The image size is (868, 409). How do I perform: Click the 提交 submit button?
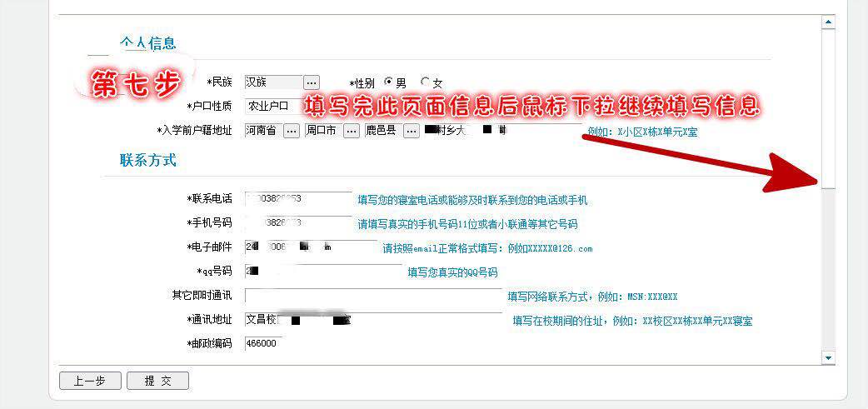[x=157, y=381]
